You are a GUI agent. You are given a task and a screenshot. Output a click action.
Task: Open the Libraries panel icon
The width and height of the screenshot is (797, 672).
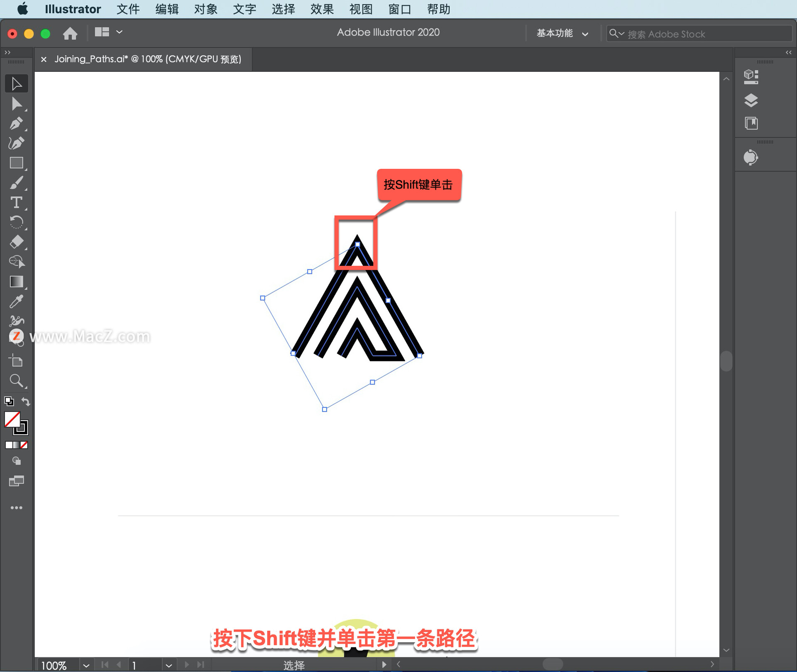[751, 123]
